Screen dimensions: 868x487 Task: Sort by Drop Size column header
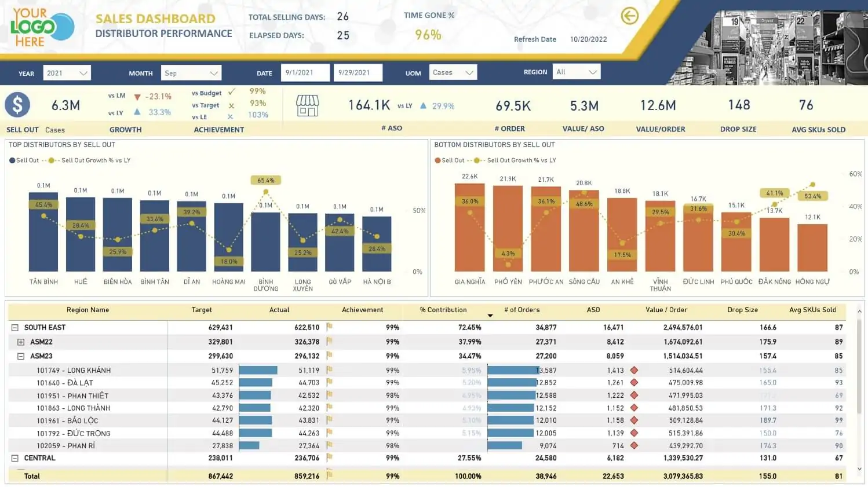tap(742, 310)
